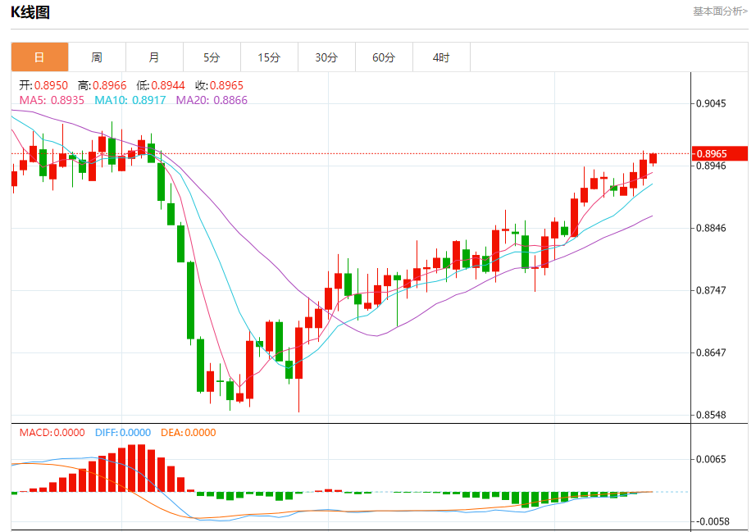Click the 收:0.8965 close value

point(220,85)
